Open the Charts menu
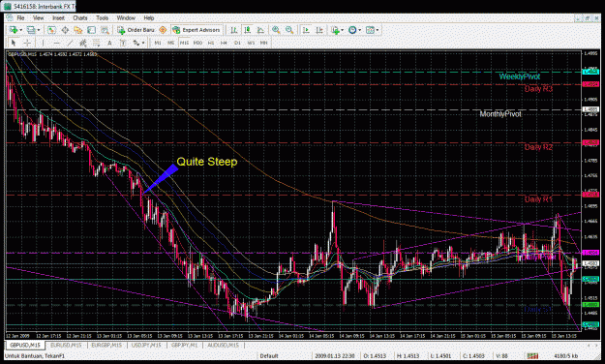The image size is (605, 364). point(80,17)
